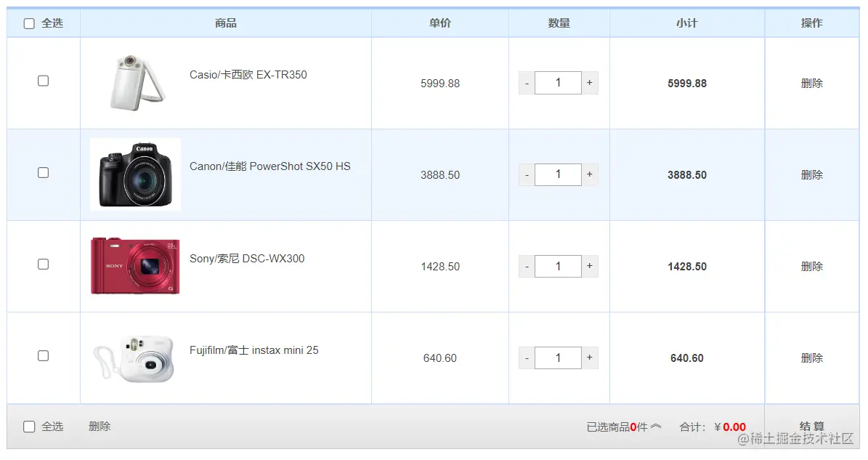This screenshot has width=868, height=460.
Task: Collapse selected items list via chevron
Action: 657,426
